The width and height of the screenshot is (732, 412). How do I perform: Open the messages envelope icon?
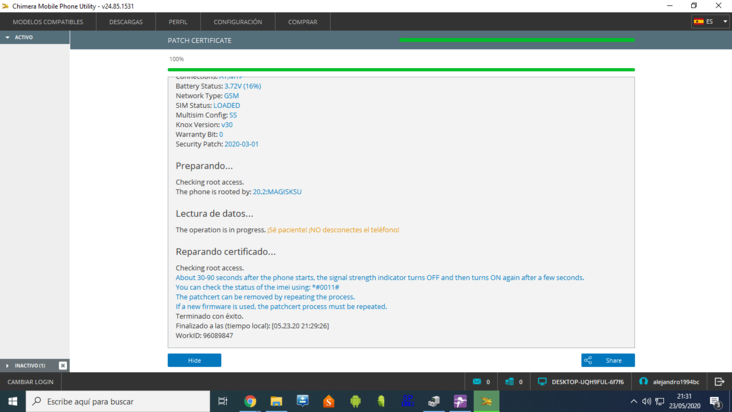coord(477,381)
